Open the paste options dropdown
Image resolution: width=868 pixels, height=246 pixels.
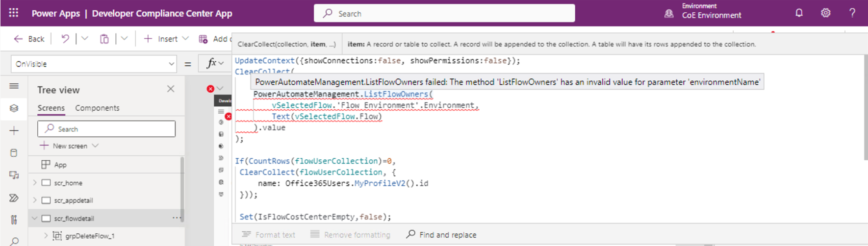click(124, 39)
